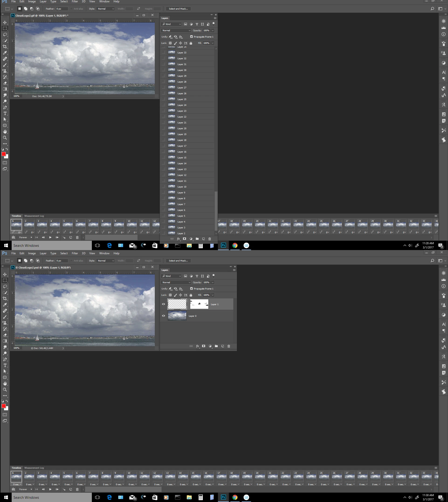Toggle visibility box of Layer 33
Image resolution: width=448 pixels, height=502 pixels.
pos(163,52)
